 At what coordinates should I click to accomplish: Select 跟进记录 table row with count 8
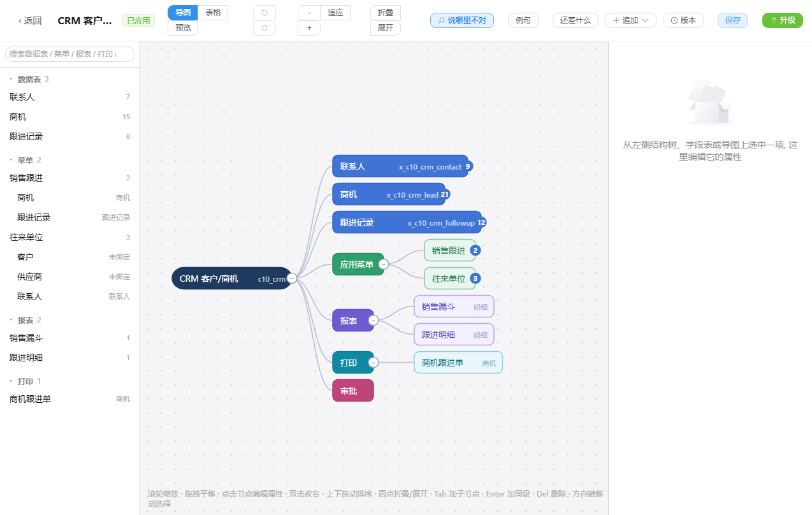pos(69,136)
